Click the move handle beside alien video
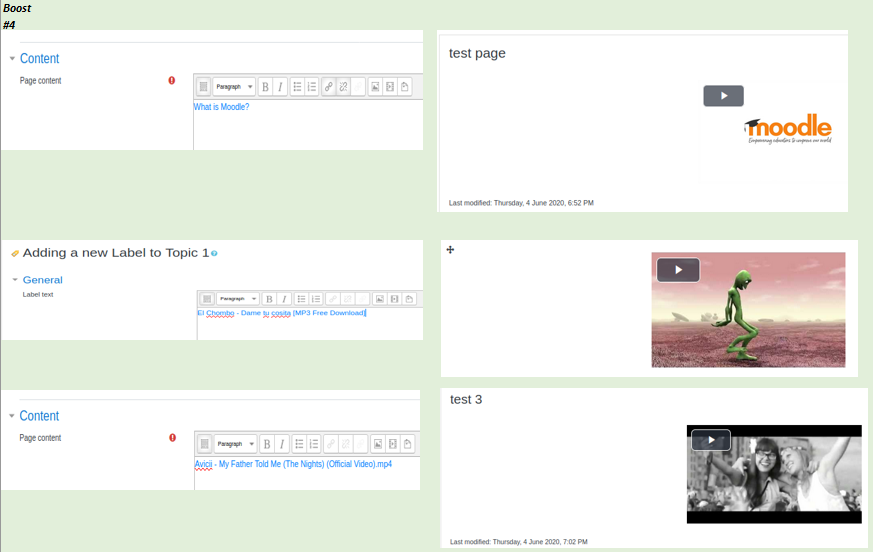This screenshot has height=552, width=873. pos(450,250)
